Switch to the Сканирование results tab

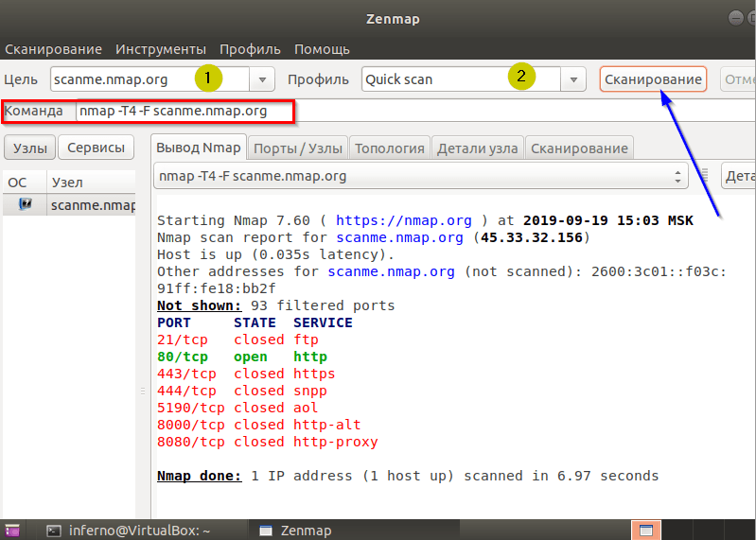point(579,148)
